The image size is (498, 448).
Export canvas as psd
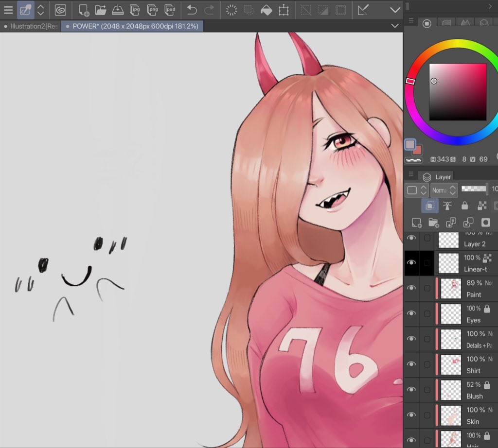[170, 10]
